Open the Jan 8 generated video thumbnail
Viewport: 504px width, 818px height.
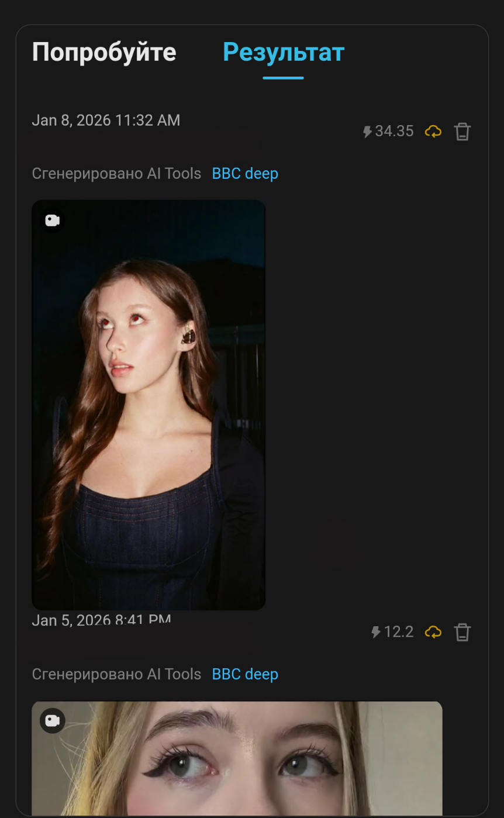(149, 405)
